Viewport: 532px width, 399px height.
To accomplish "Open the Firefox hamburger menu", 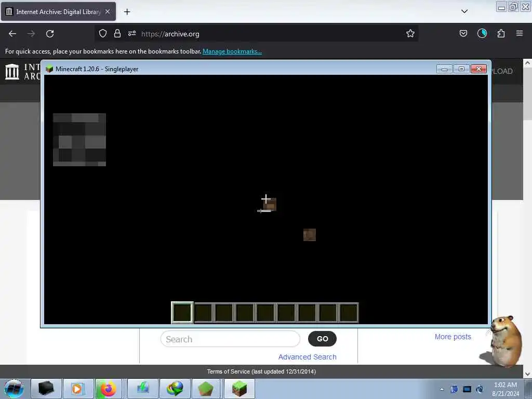I will (520, 33).
